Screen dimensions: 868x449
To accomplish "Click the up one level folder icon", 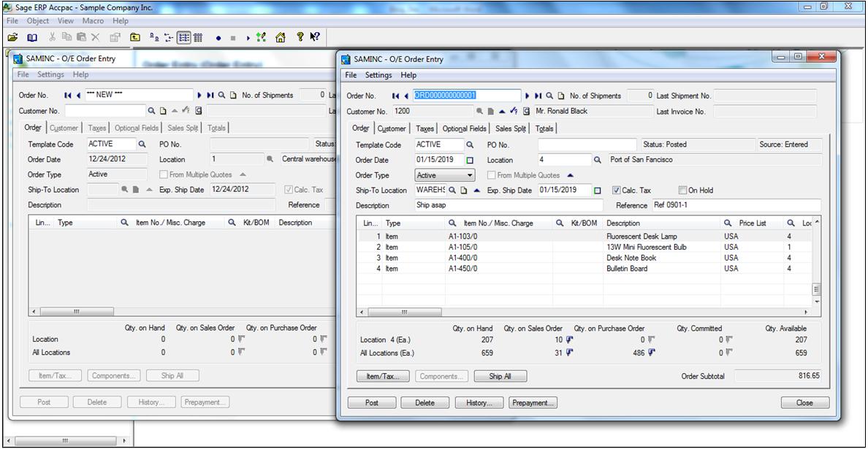I will [135, 37].
